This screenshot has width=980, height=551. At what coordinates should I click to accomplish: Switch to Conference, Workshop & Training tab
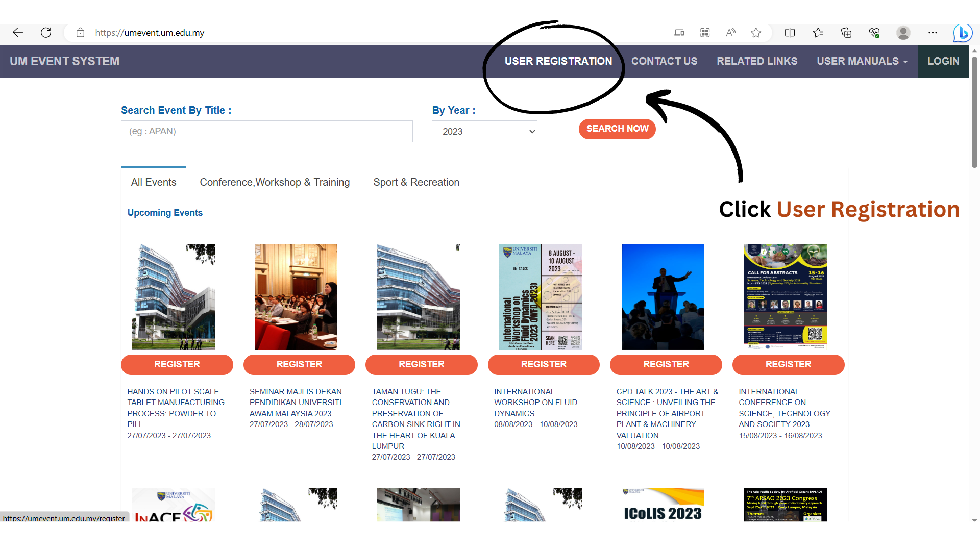tap(275, 182)
